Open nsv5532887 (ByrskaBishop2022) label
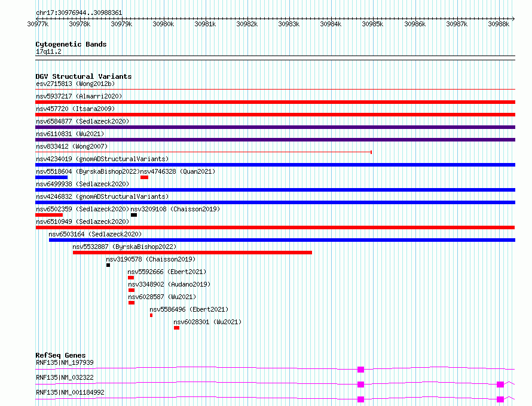Viewport: 532px width, 406px height. click(x=124, y=247)
